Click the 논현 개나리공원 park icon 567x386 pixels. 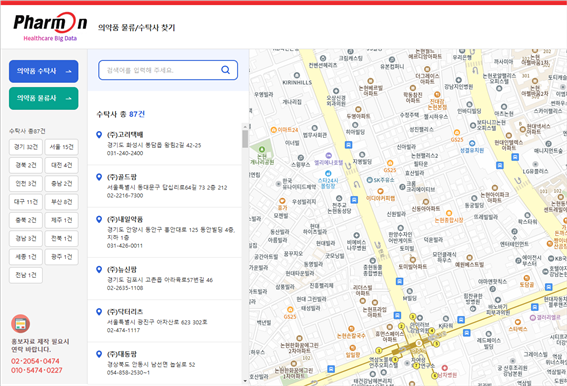(x=262, y=149)
